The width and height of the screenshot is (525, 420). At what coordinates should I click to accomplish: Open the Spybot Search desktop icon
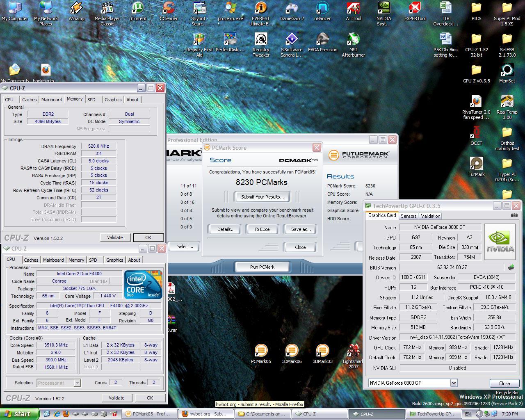coord(199,13)
